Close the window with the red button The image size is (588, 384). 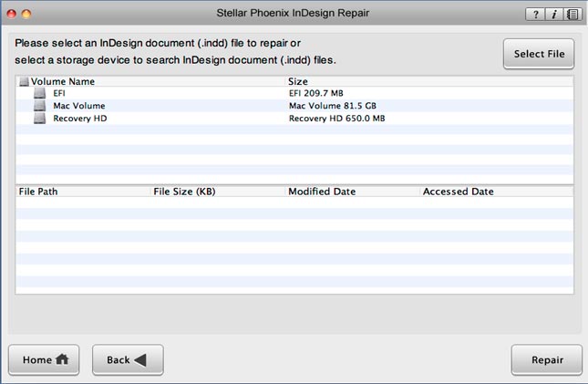point(12,15)
